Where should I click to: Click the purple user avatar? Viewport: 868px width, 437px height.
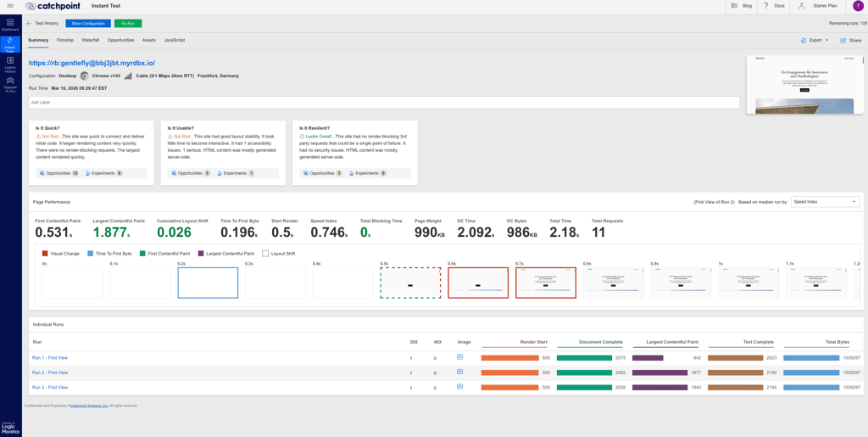click(x=860, y=6)
